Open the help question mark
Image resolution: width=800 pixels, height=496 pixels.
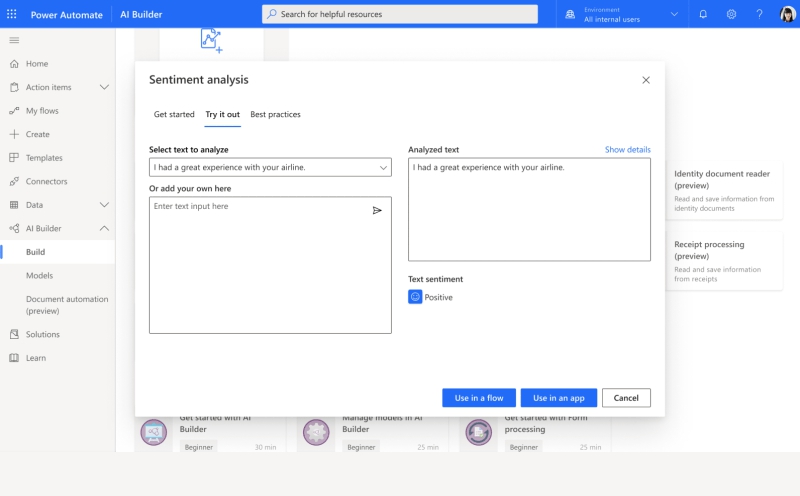[x=759, y=14]
